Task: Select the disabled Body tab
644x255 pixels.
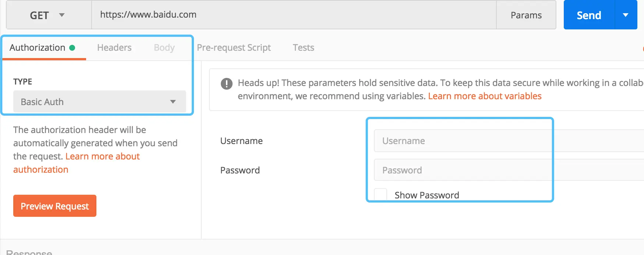Action: coord(164,48)
